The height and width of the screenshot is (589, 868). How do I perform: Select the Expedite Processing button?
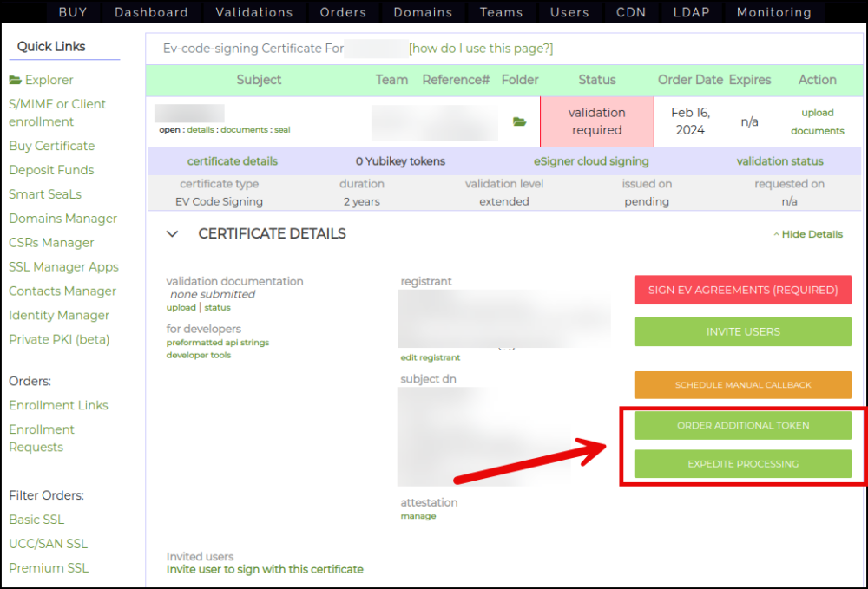[742, 463]
